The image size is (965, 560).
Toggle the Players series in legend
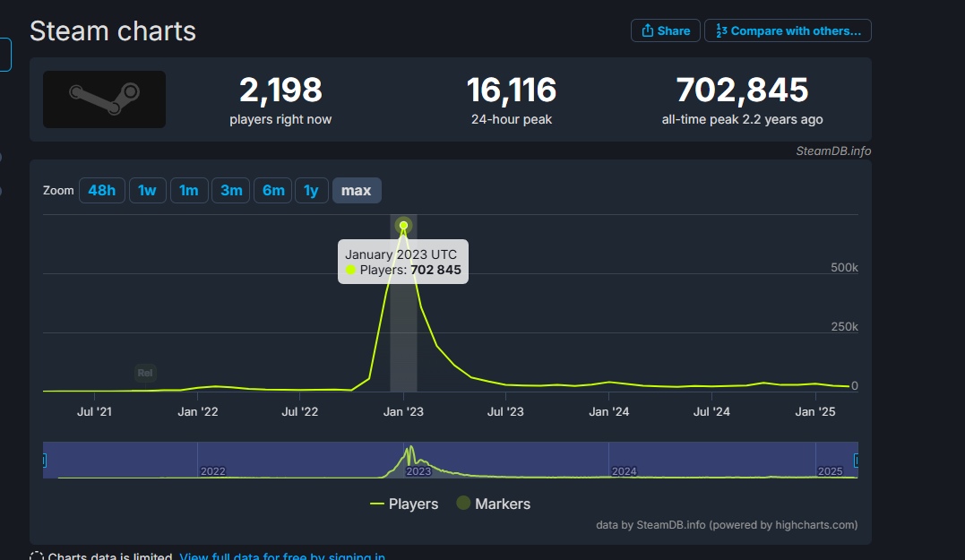click(404, 504)
